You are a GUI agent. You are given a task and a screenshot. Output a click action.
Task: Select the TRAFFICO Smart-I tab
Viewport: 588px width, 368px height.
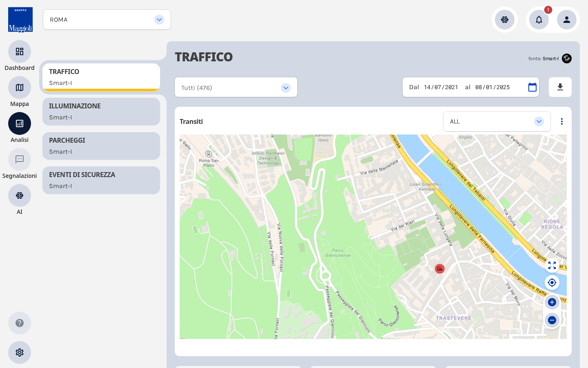[x=101, y=77]
